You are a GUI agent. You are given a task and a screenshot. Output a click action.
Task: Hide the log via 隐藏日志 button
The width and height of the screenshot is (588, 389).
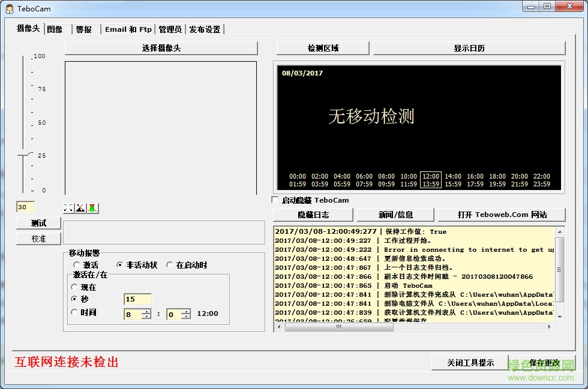(313, 215)
